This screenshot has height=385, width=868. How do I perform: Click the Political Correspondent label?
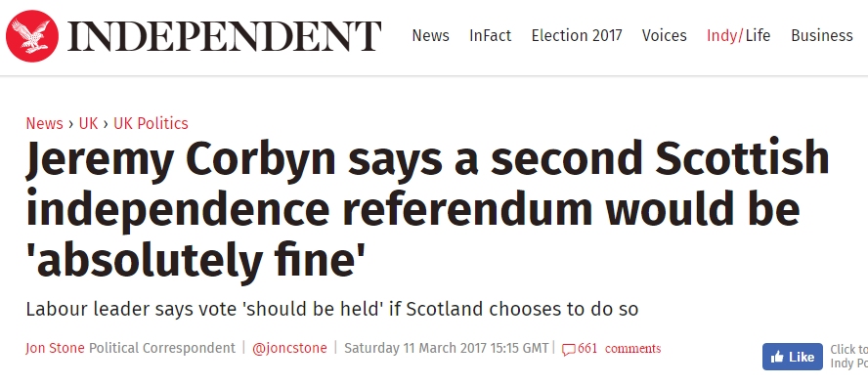point(162,348)
